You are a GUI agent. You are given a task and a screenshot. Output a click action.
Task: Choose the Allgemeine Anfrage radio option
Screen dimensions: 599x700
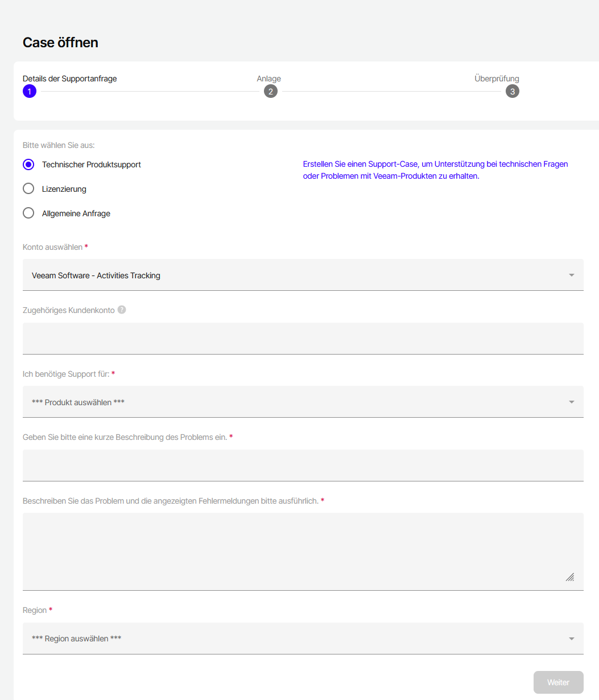click(x=28, y=213)
